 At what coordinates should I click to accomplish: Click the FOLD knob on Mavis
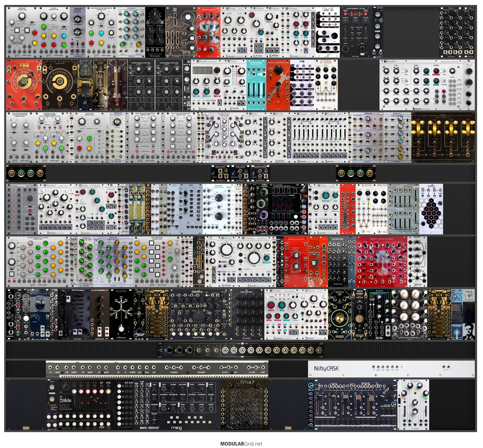(154, 389)
